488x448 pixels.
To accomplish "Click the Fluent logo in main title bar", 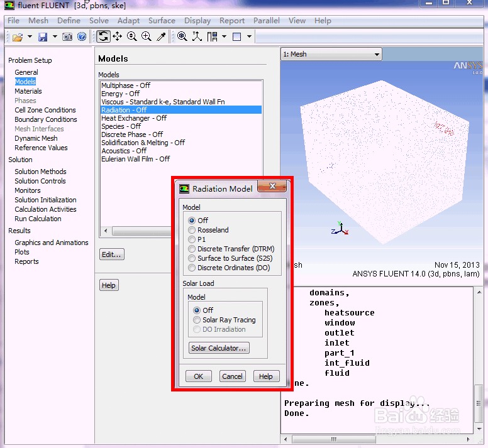I will point(9,5).
